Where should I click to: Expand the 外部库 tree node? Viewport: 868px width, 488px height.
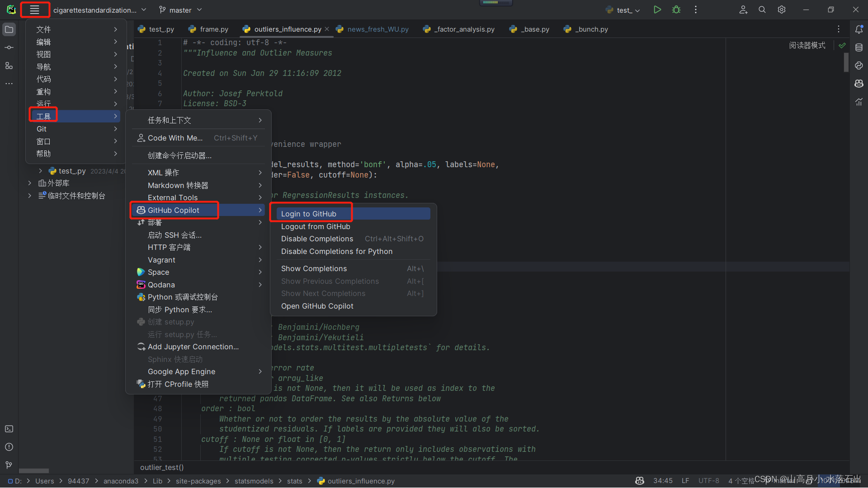(30, 183)
